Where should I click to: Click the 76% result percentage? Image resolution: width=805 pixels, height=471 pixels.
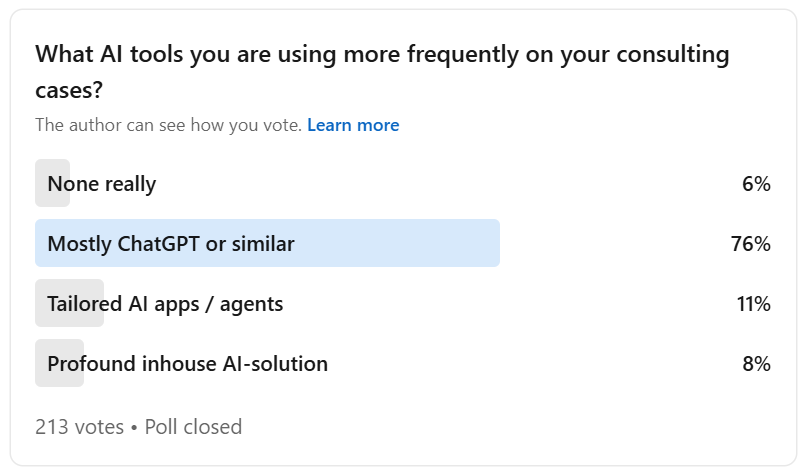click(x=751, y=243)
